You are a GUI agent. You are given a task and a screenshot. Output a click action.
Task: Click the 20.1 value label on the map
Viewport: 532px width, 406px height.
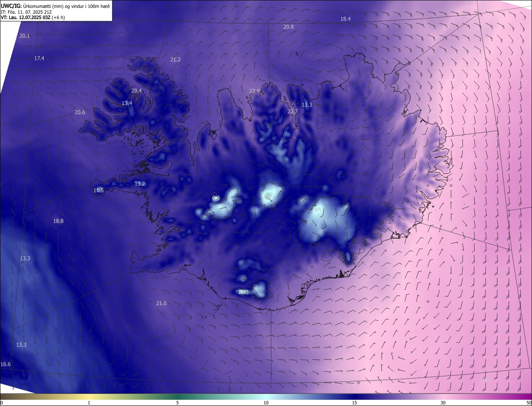coord(25,36)
